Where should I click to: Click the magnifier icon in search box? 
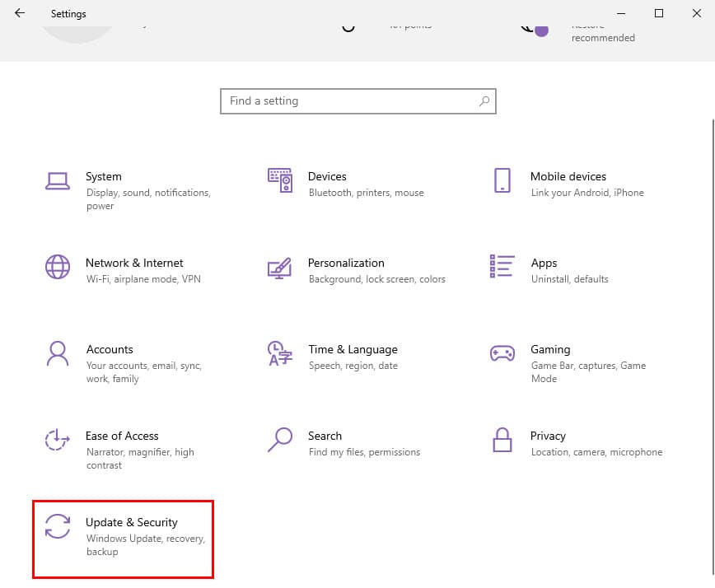pyautogui.click(x=484, y=100)
